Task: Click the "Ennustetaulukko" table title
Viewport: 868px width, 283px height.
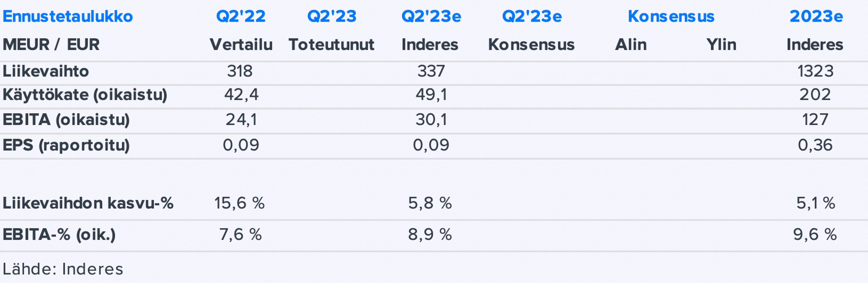Action: tap(68, 16)
